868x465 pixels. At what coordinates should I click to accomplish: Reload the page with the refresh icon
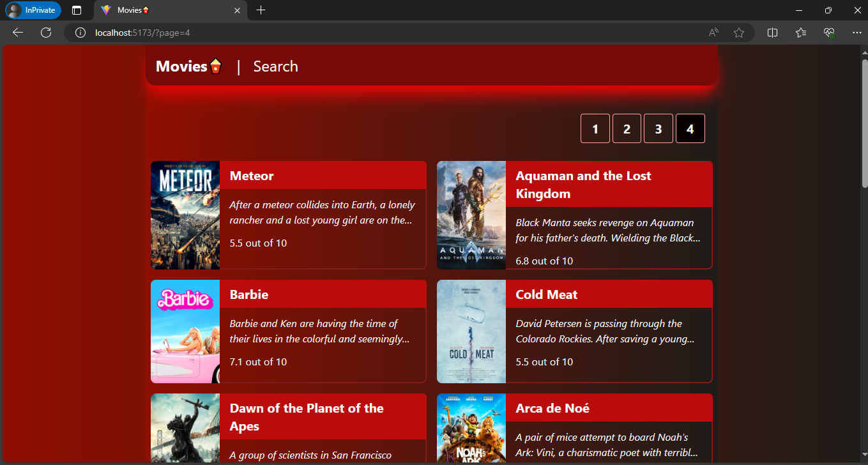(x=46, y=33)
